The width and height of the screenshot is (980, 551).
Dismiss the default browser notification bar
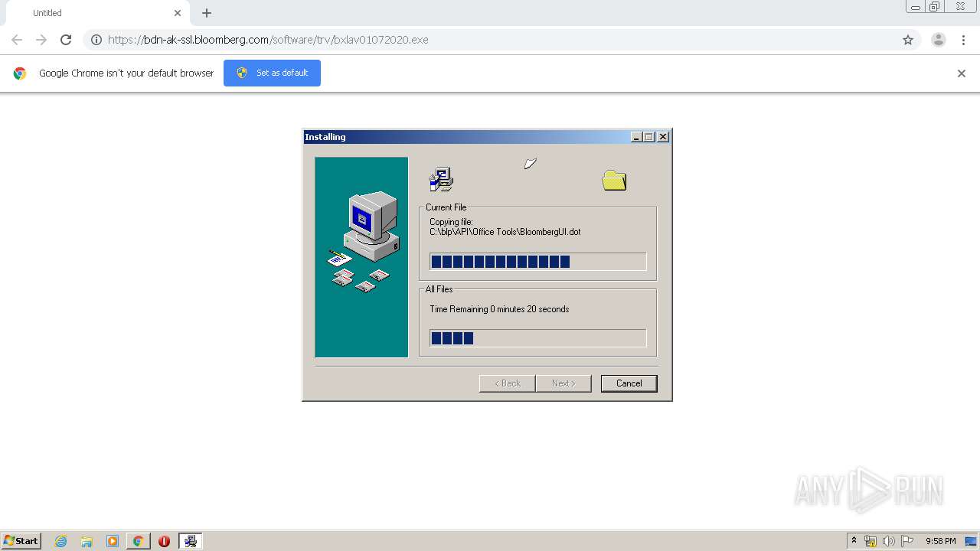click(962, 73)
